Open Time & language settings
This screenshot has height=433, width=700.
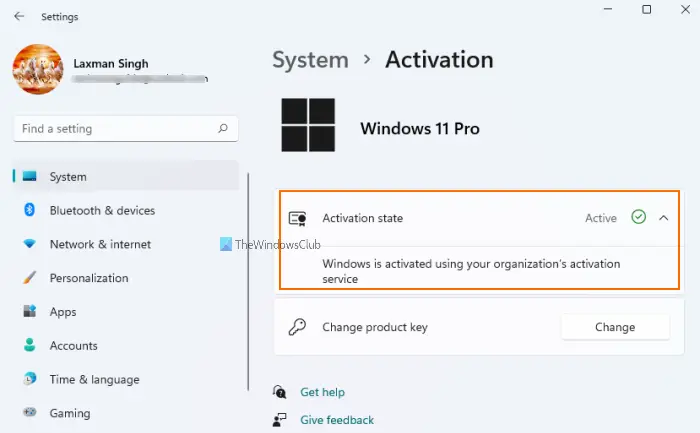point(95,379)
